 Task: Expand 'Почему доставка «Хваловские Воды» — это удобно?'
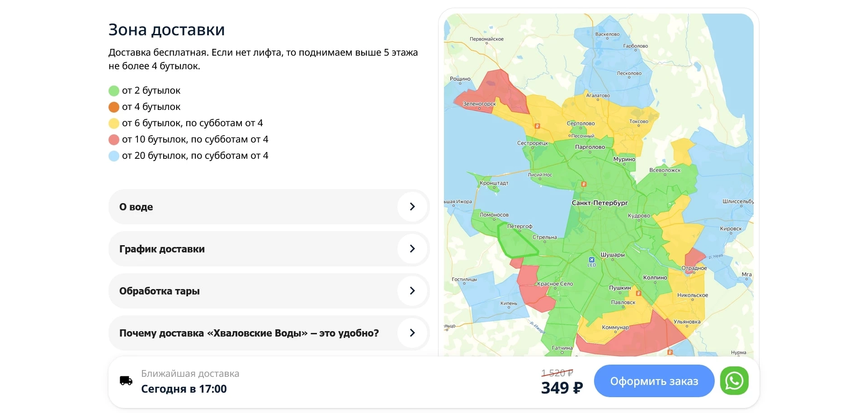[x=269, y=333]
